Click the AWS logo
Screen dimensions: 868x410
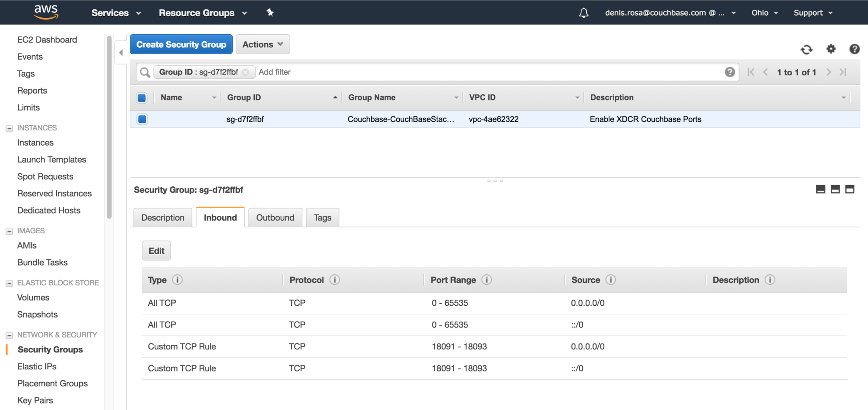click(46, 12)
